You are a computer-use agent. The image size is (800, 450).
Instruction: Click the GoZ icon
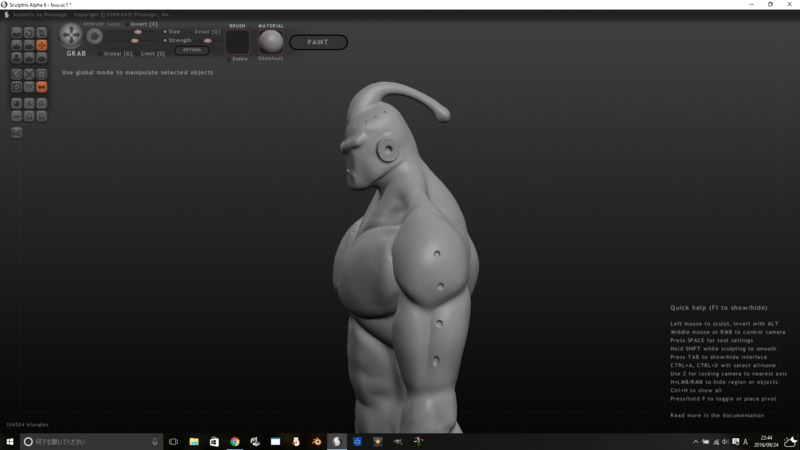point(16,133)
